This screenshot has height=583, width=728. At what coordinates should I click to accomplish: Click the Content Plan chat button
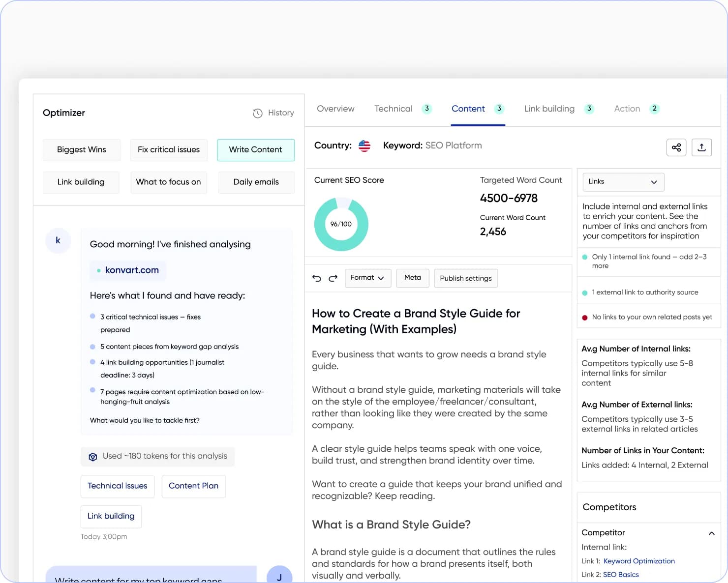click(x=194, y=486)
